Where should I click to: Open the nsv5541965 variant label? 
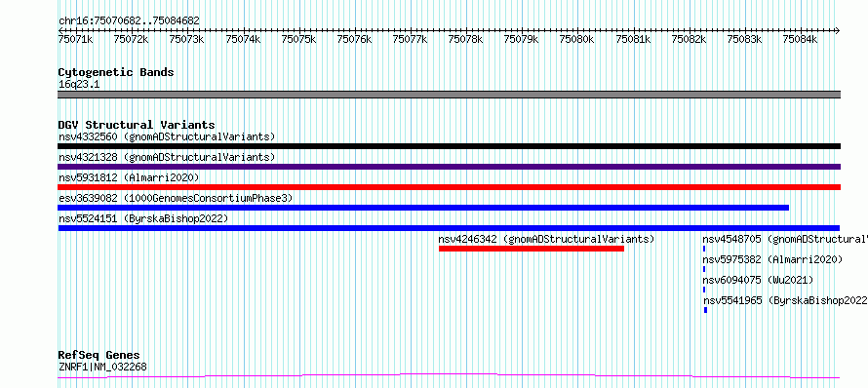[x=785, y=300]
